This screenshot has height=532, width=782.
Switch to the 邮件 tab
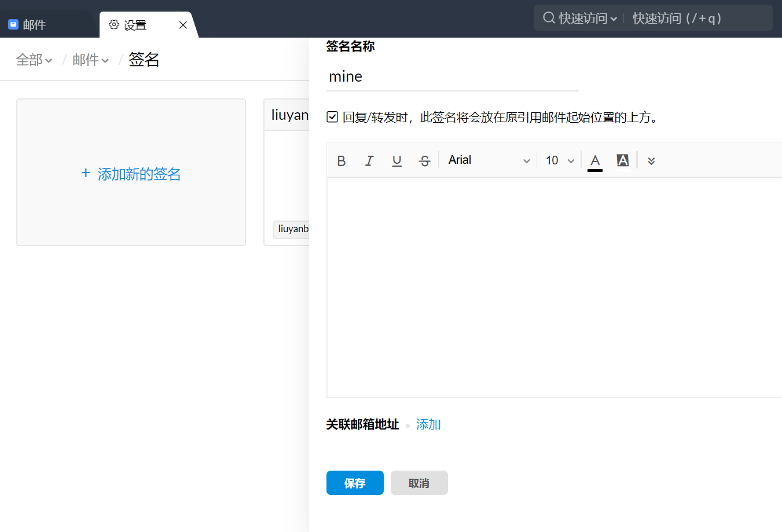[x=34, y=25]
